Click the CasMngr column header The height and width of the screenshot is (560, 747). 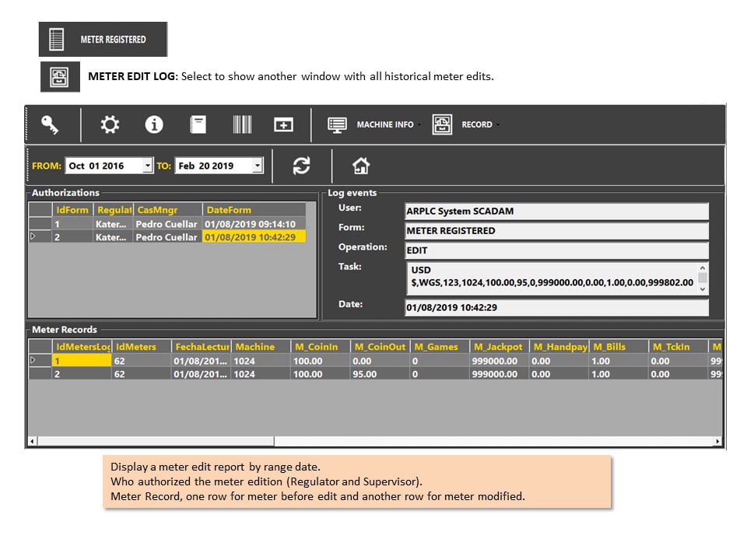(167, 209)
